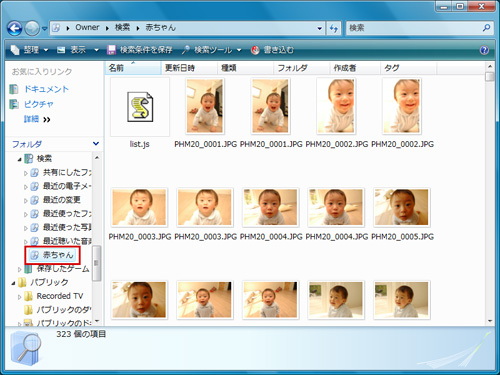Screen dimensions: 500x375
Task: Click the magnifier icon in search box
Action: (486, 28)
